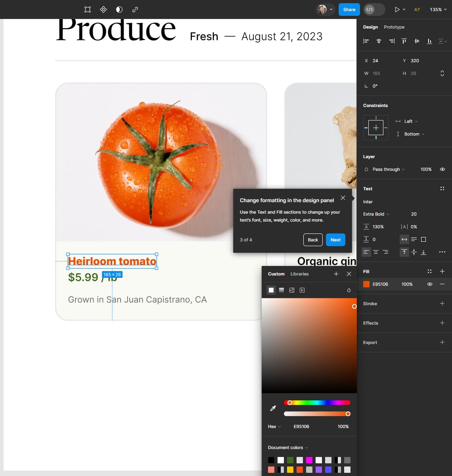Click the link icon in top toolbar
The width and height of the screenshot is (452, 476).
[x=135, y=10]
